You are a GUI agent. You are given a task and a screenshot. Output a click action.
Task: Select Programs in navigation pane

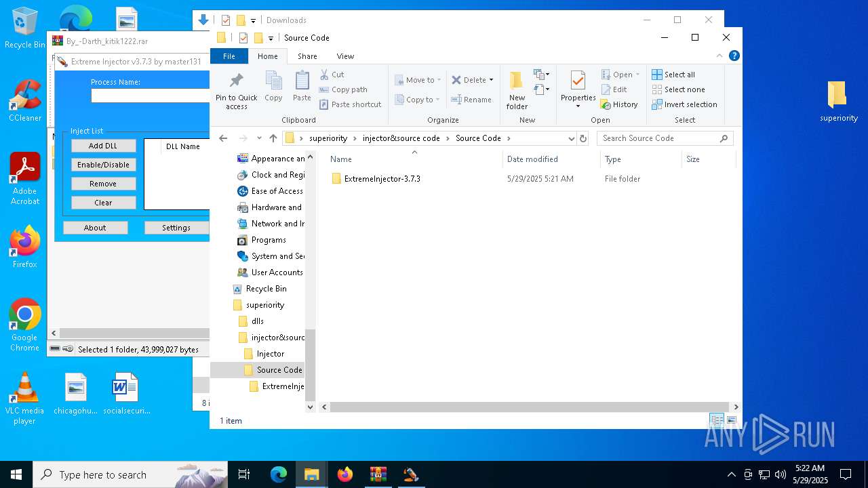[269, 240]
